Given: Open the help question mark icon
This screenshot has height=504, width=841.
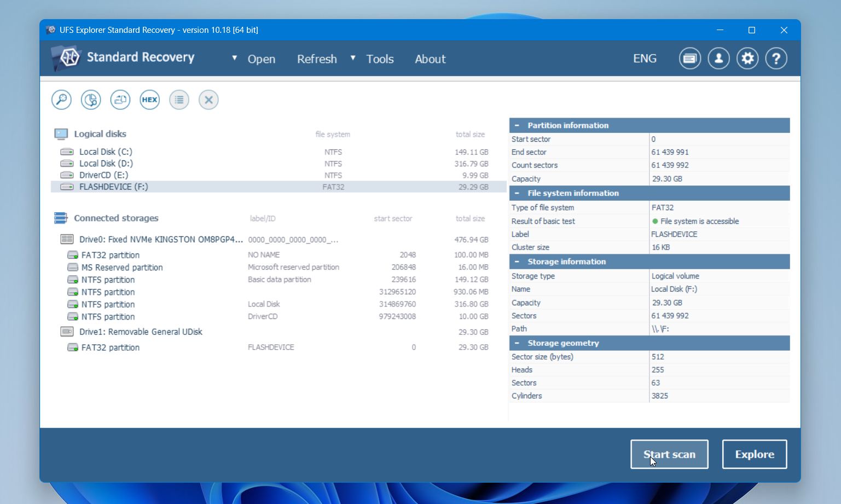Looking at the screenshot, I should (x=776, y=58).
